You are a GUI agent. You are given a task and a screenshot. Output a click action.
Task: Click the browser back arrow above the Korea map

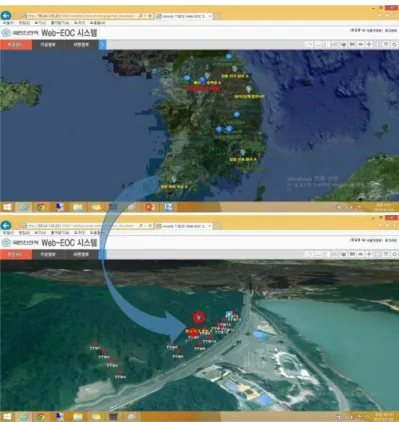point(6,15)
